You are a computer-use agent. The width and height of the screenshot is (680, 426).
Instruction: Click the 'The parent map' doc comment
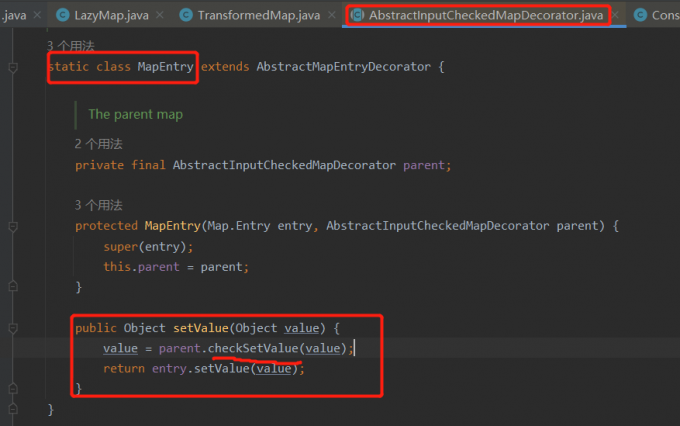click(136, 115)
